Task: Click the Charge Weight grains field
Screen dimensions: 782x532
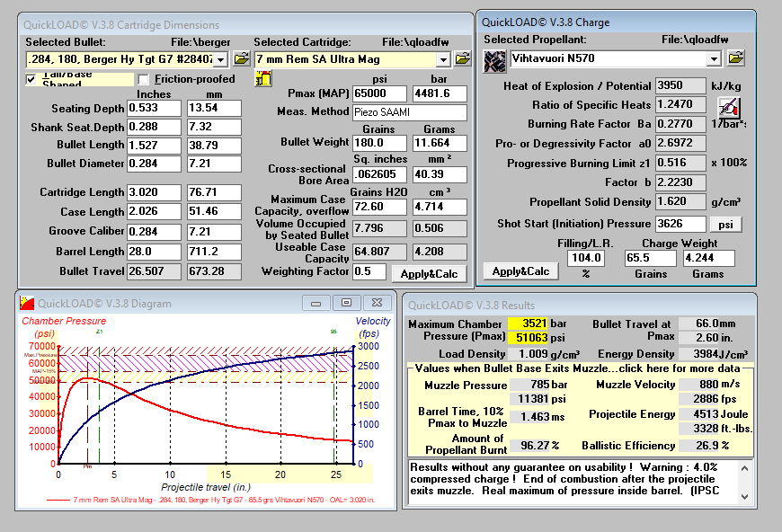Action: point(650,259)
